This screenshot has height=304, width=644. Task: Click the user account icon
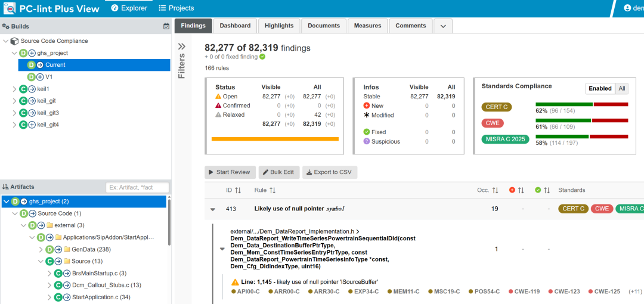(x=627, y=8)
